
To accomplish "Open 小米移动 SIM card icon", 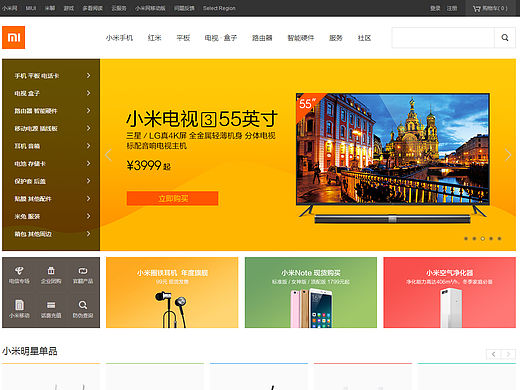I will [19, 309].
